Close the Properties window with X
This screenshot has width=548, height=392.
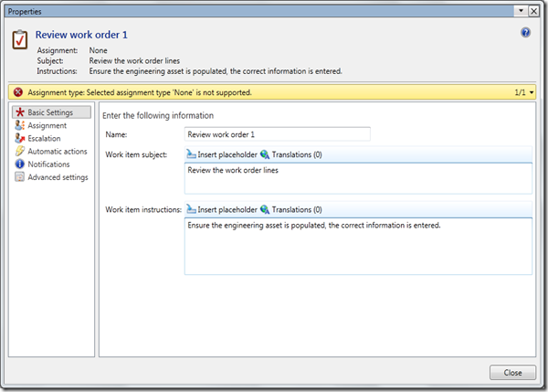point(533,11)
